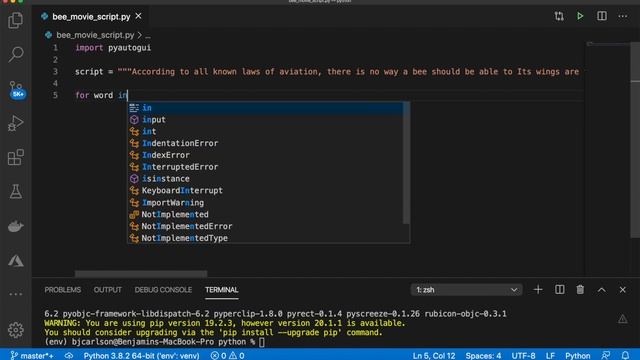Click Ln 5, Col 12 cursor position

coord(434,356)
